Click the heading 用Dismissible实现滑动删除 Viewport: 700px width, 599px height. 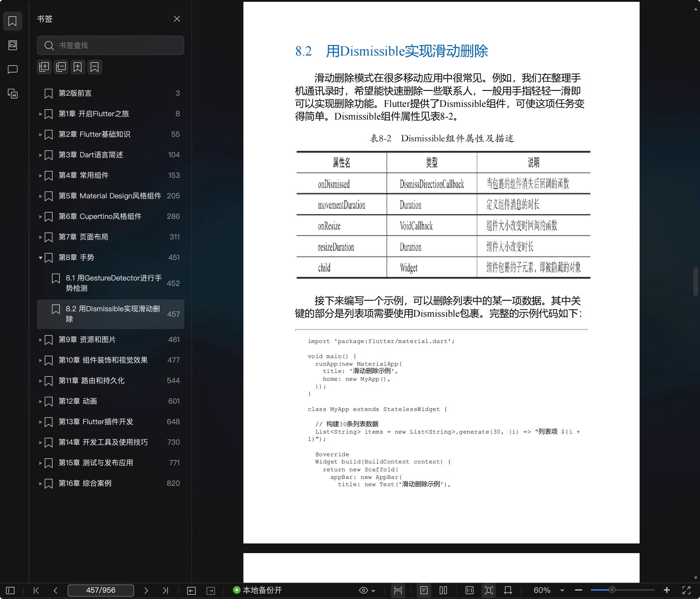point(407,51)
